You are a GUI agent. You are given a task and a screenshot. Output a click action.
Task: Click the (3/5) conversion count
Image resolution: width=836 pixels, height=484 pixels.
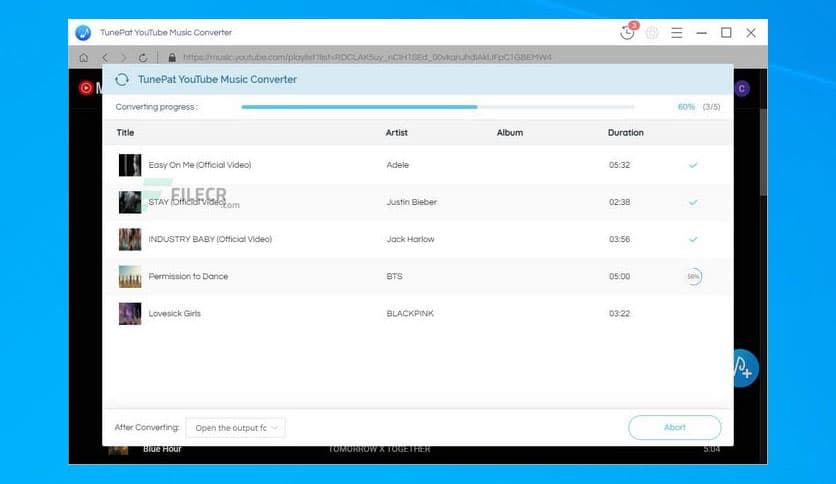[711, 107]
